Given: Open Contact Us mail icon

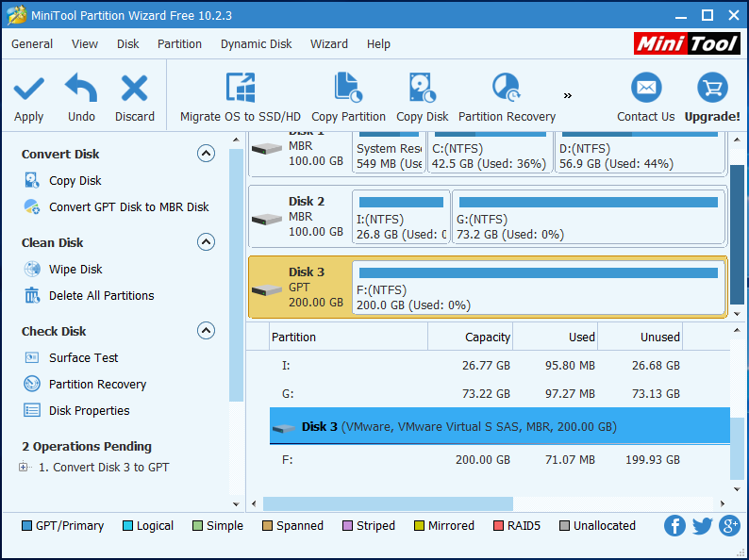Looking at the screenshot, I should (x=646, y=88).
